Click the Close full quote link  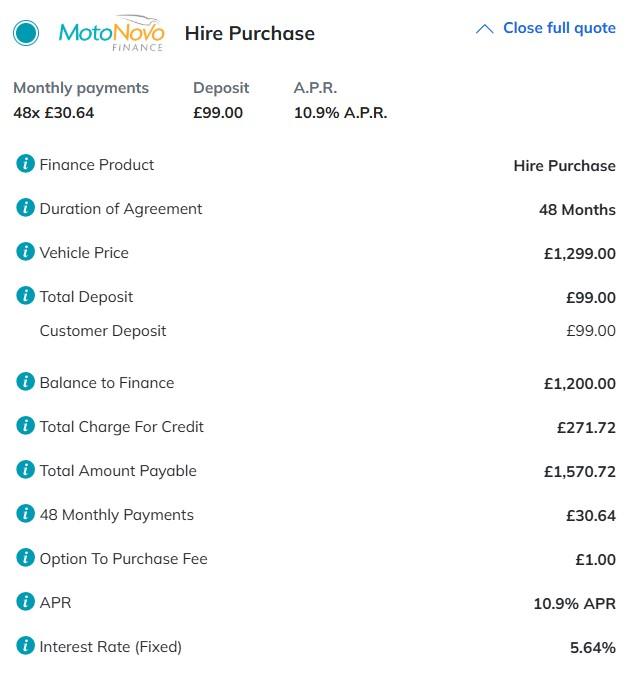click(x=559, y=28)
